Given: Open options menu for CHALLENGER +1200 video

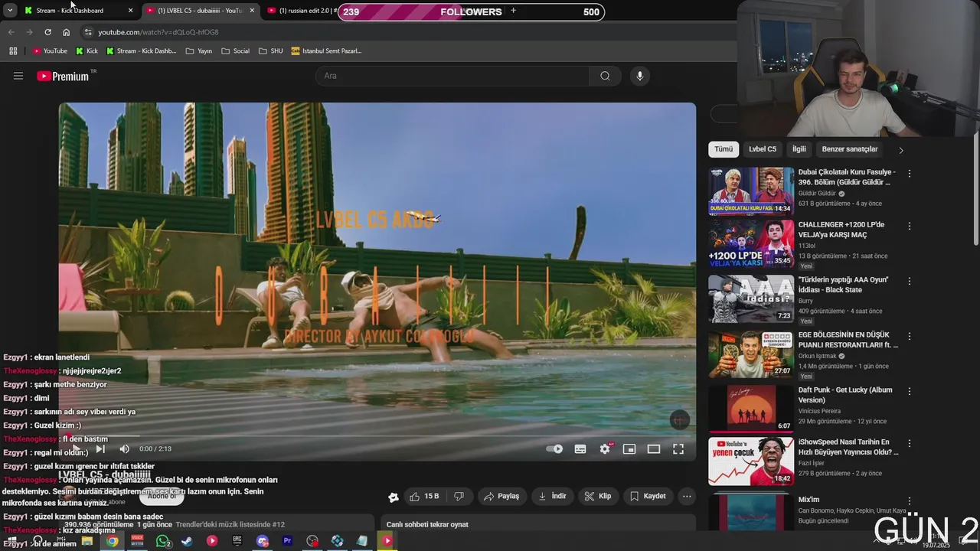Looking at the screenshot, I should (910, 226).
